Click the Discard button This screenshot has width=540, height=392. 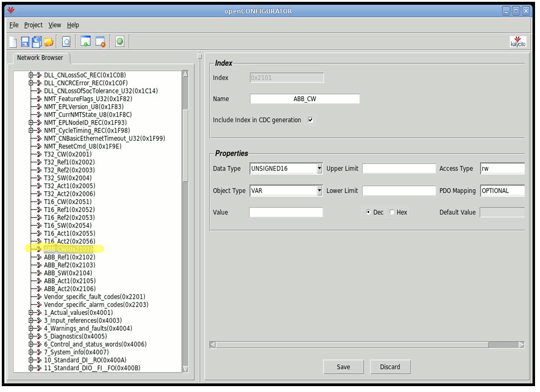[x=390, y=367]
